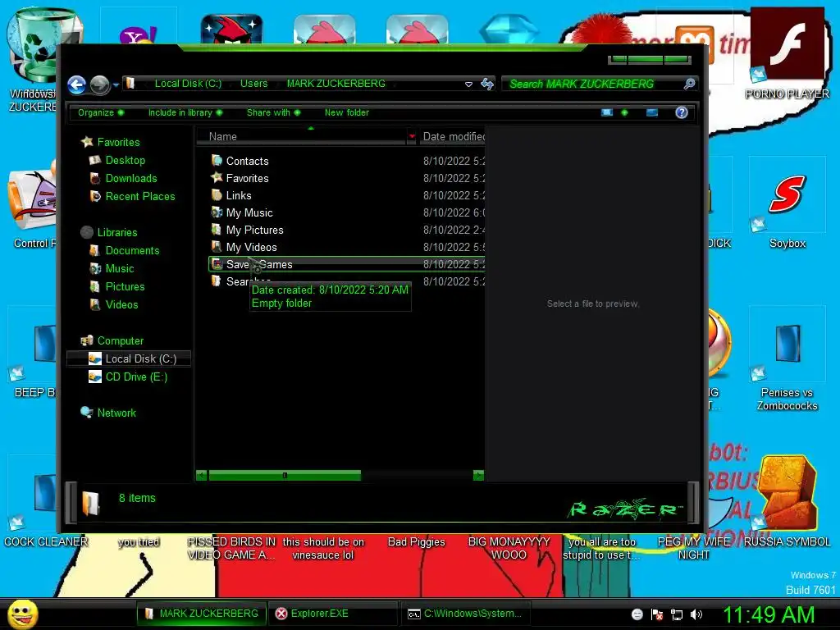Open Recent Places in navigation pane
Viewport: 840px width, 630px height.
pyautogui.click(x=139, y=197)
